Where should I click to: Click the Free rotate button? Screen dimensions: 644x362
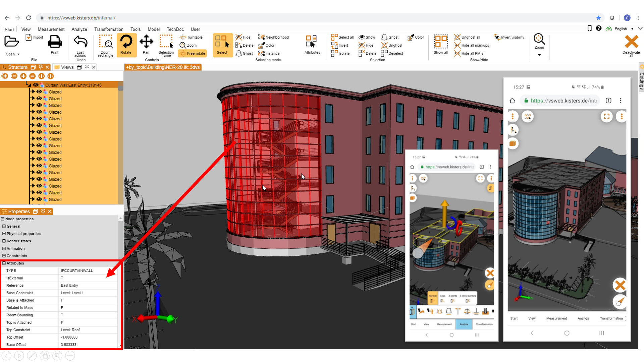193,53
